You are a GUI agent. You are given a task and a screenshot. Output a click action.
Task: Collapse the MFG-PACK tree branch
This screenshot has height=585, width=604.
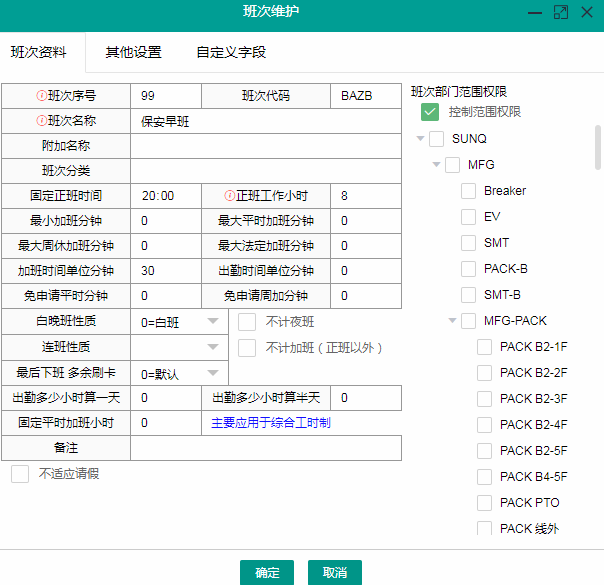(x=452, y=320)
